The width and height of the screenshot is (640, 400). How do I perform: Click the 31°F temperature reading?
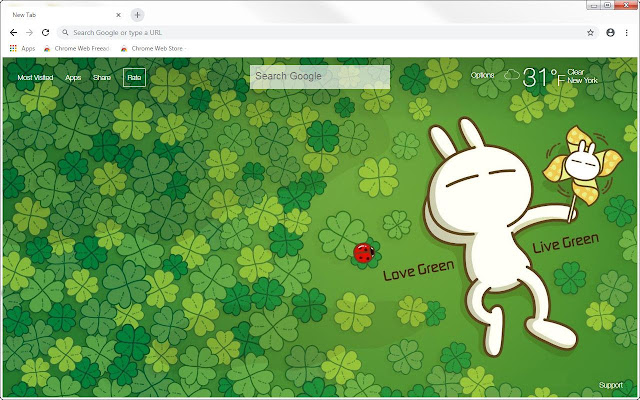(544, 78)
